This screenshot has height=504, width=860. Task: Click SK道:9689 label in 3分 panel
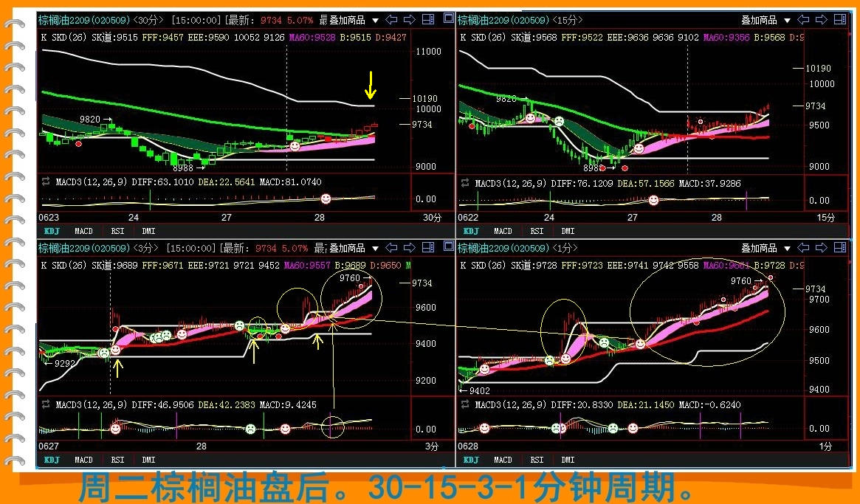(x=114, y=266)
